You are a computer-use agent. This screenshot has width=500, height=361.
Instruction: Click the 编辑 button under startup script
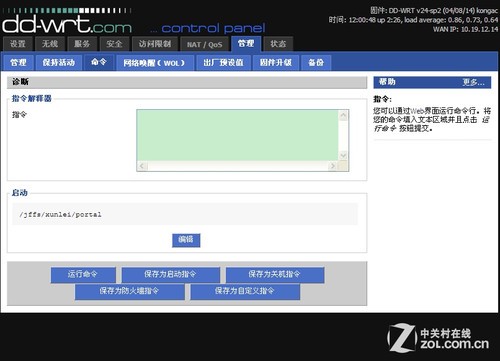tap(186, 240)
